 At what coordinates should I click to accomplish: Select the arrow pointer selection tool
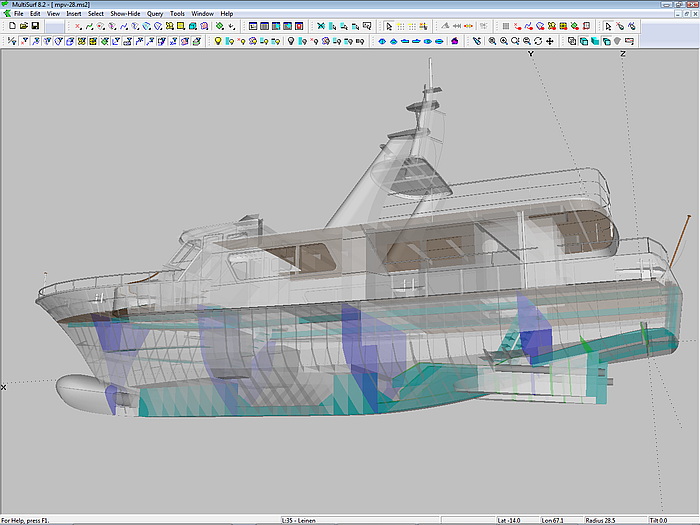pyautogui.click(x=389, y=26)
